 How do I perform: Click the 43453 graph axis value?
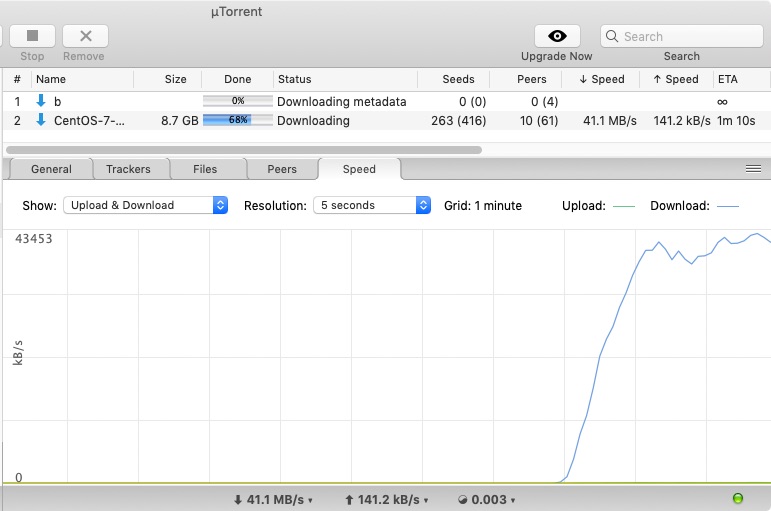[33, 239]
